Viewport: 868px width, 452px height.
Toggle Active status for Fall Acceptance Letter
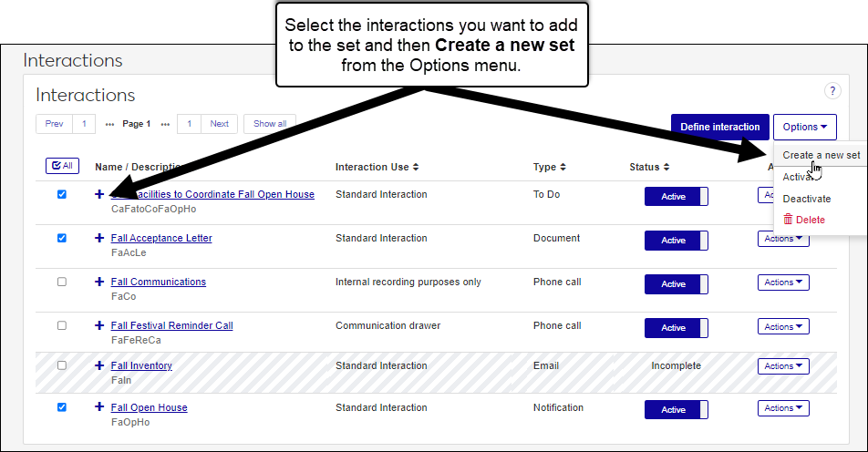pyautogui.click(x=676, y=241)
